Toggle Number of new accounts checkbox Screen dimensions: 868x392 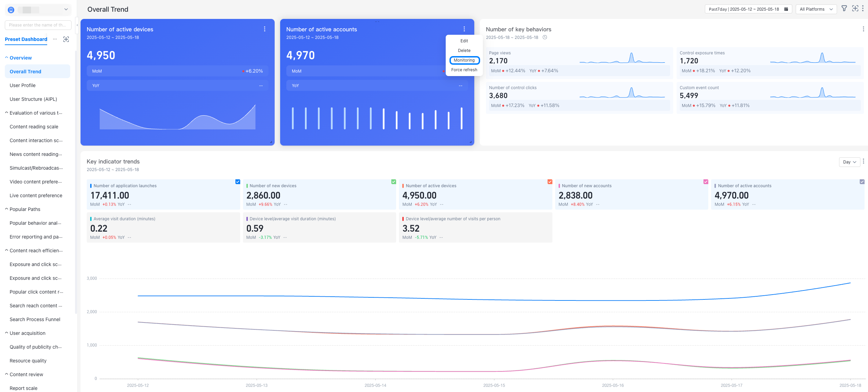pyautogui.click(x=706, y=182)
